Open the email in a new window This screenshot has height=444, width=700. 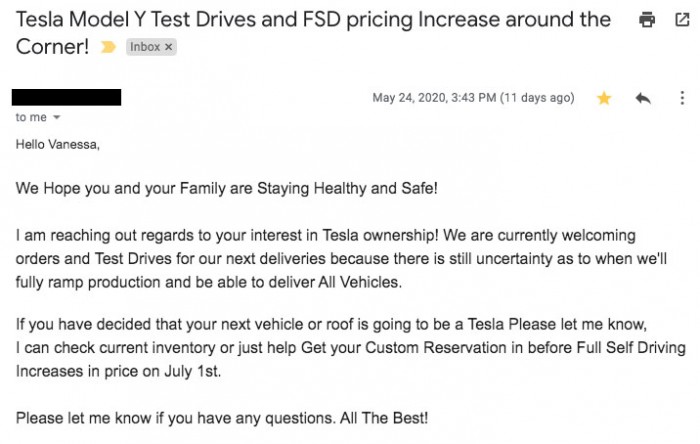pyautogui.click(x=681, y=19)
